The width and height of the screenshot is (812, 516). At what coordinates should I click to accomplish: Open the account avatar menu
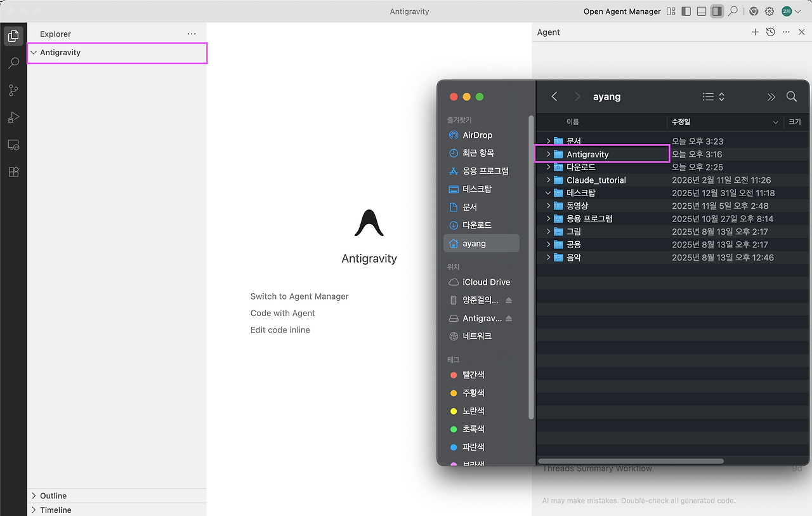tap(790, 11)
